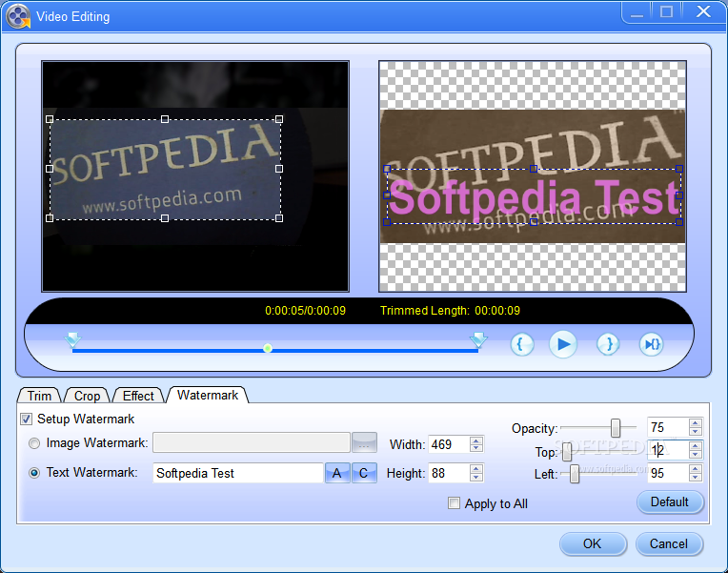The image size is (728, 573).
Task: Click the Height value field
Action: (x=449, y=473)
